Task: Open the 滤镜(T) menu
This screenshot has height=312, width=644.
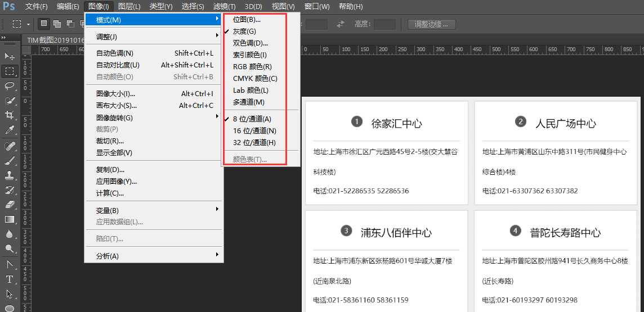Action: coord(224,7)
